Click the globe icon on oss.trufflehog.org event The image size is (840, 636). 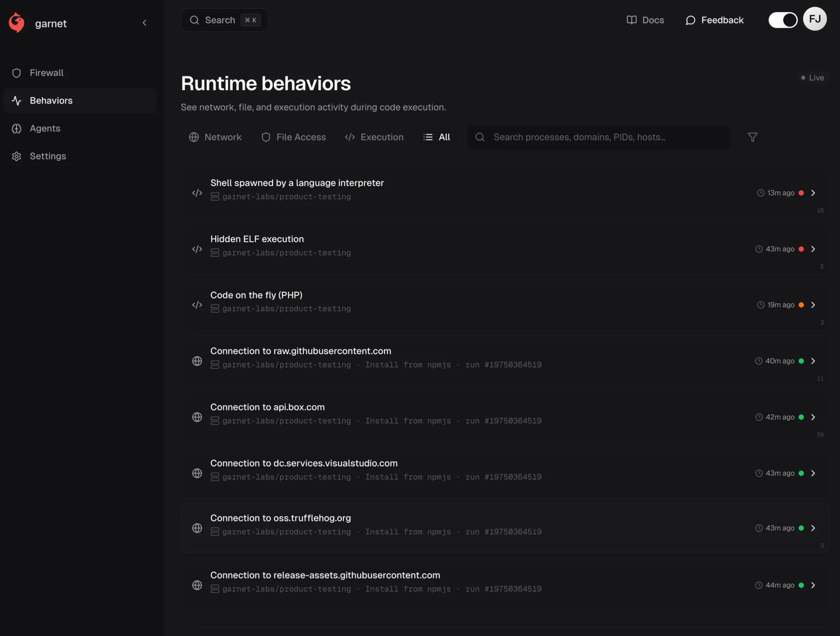197,527
